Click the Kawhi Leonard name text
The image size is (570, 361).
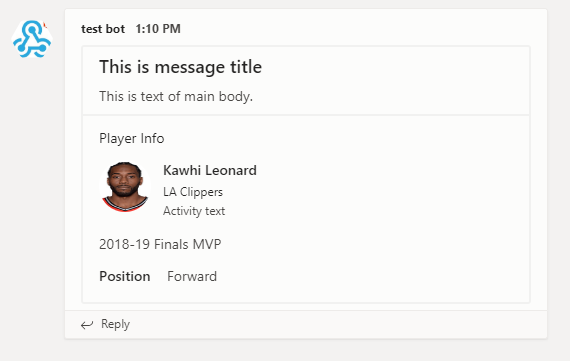pyautogui.click(x=210, y=170)
